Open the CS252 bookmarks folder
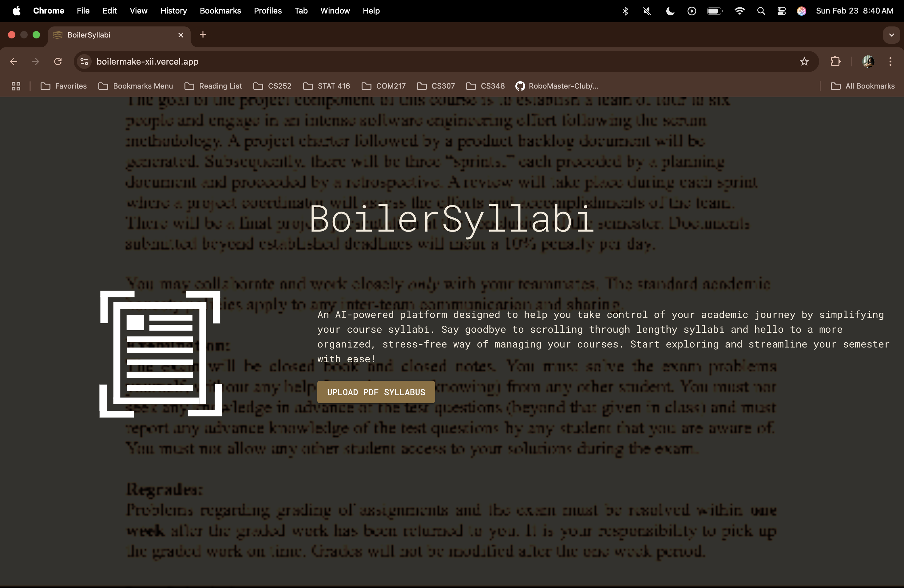 272,86
